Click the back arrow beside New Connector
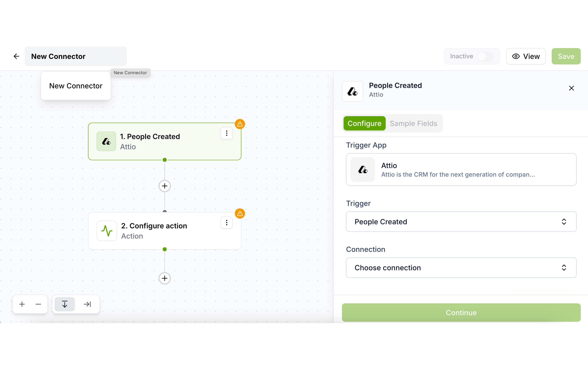The height and width of the screenshot is (367, 588). 16,56
